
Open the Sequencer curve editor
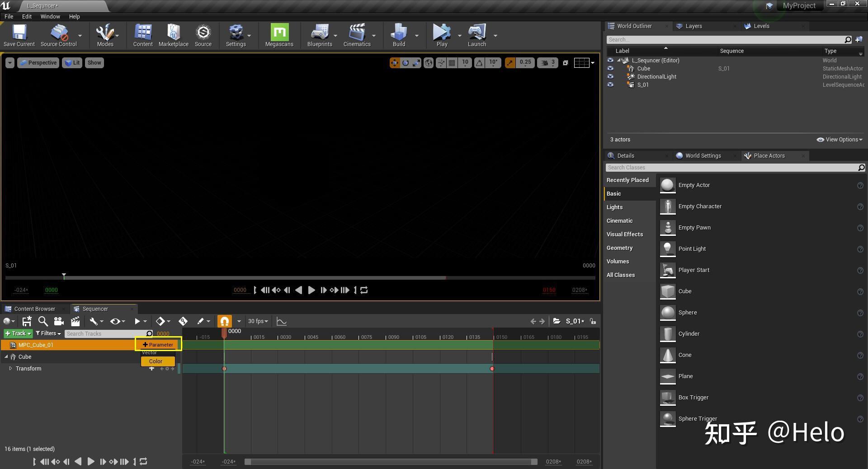[281, 321]
